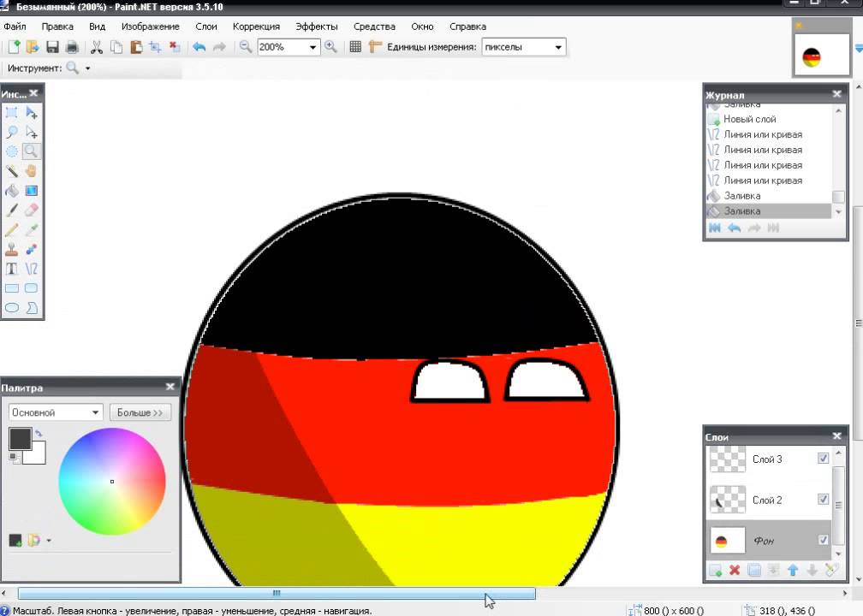Select the Move Selection tool

click(32, 132)
